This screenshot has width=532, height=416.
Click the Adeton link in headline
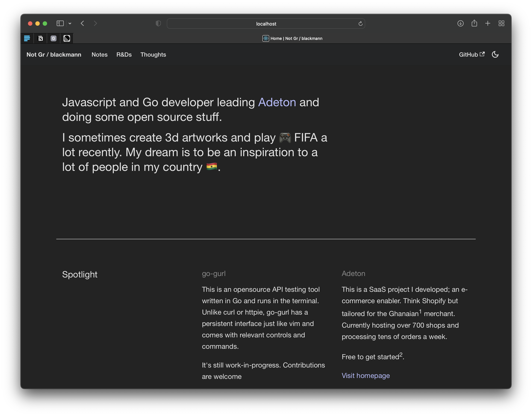[x=277, y=102]
